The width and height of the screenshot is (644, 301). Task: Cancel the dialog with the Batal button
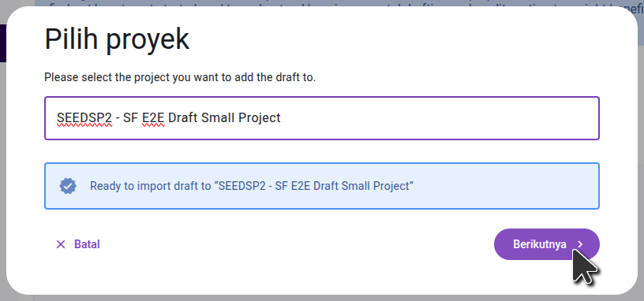click(x=78, y=244)
